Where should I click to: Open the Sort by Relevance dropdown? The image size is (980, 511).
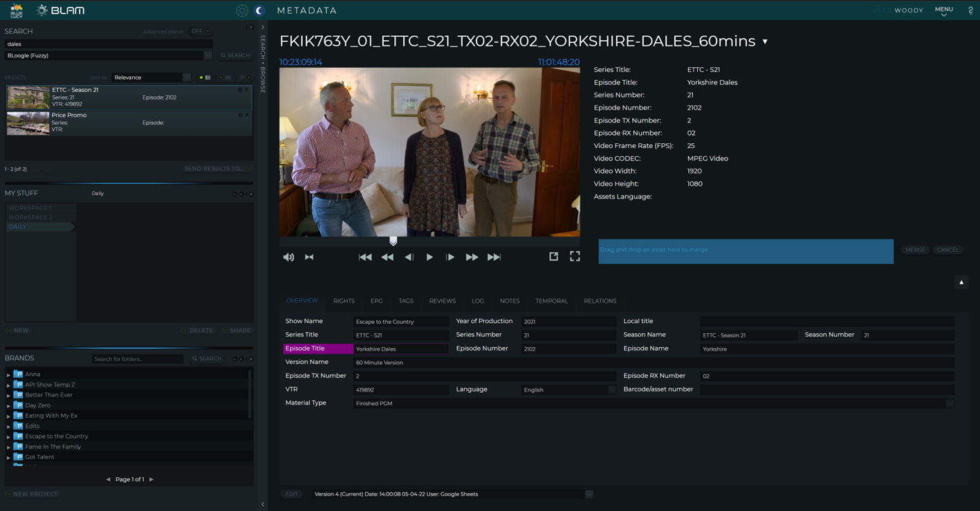click(x=186, y=77)
